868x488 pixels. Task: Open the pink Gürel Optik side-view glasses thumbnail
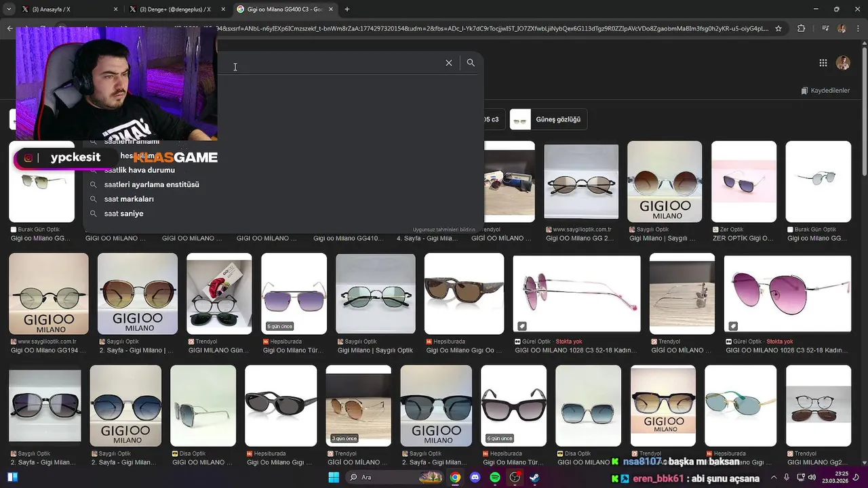click(x=576, y=293)
